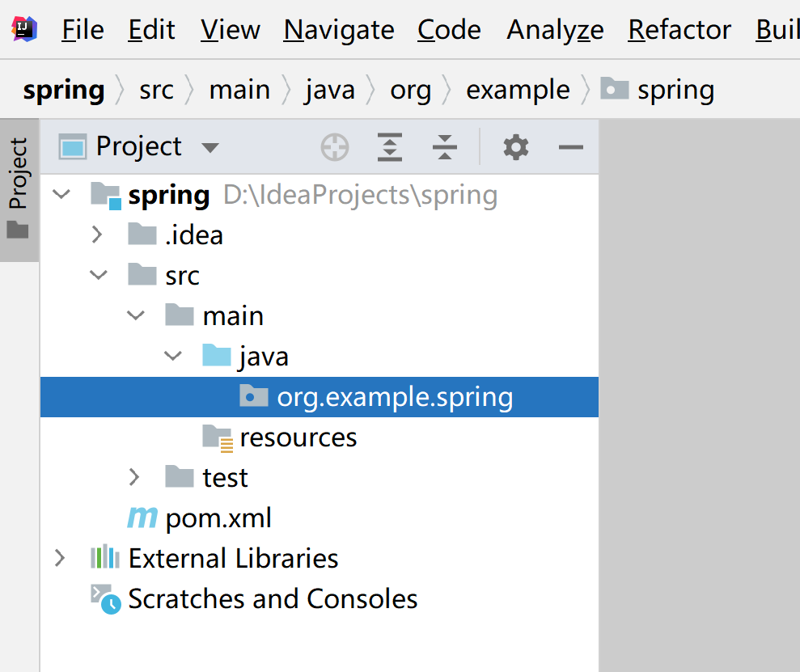Image resolution: width=800 pixels, height=672 pixels.
Task: Click example in the breadcrumb path
Action: tap(518, 90)
